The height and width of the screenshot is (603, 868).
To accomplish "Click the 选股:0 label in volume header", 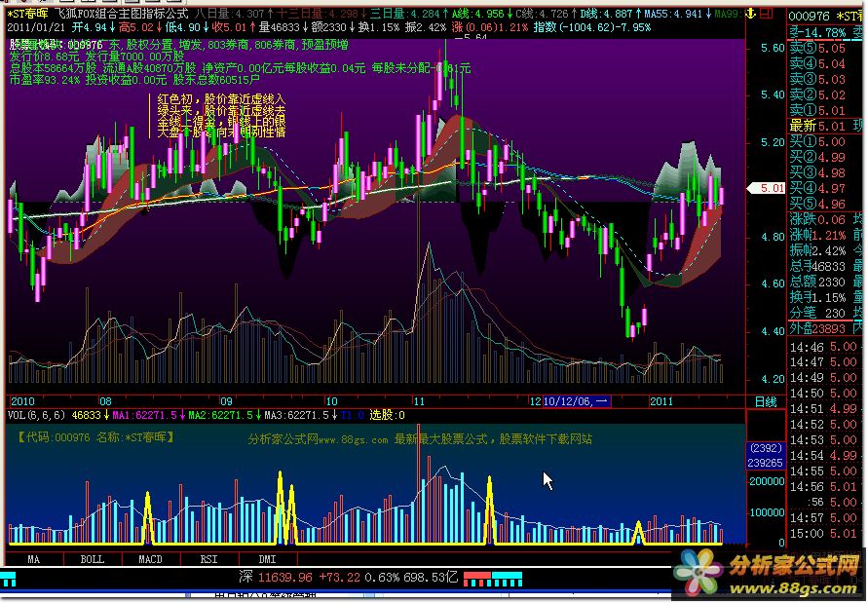I will click(x=387, y=415).
